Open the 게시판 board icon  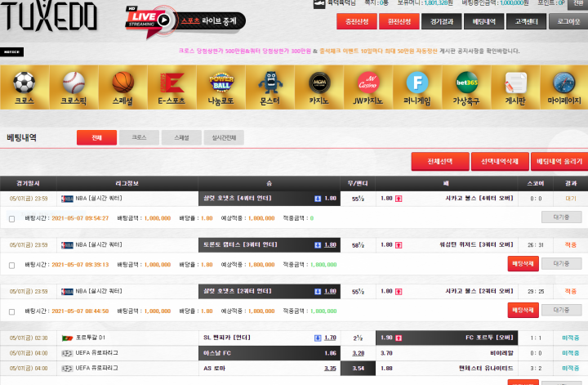515,87
